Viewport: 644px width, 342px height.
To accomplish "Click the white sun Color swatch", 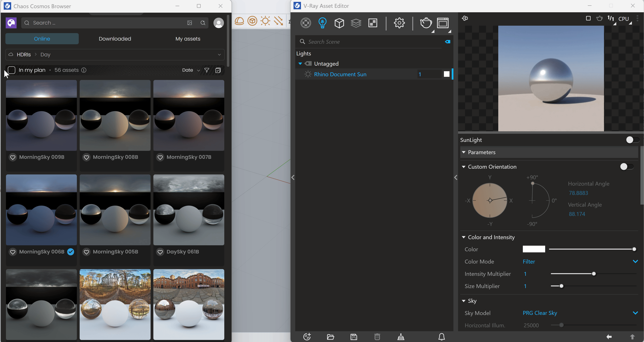I will pos(534,249).
